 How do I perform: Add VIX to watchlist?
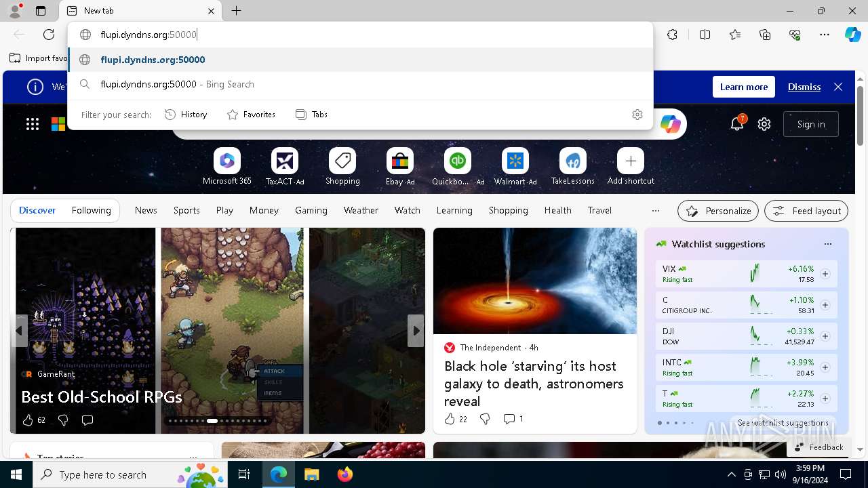[x=825, y=274]
